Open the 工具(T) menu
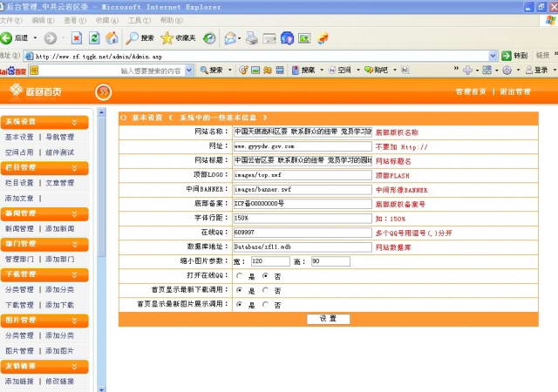The height and width of the screenshot is (392, 558). (138, 20)
